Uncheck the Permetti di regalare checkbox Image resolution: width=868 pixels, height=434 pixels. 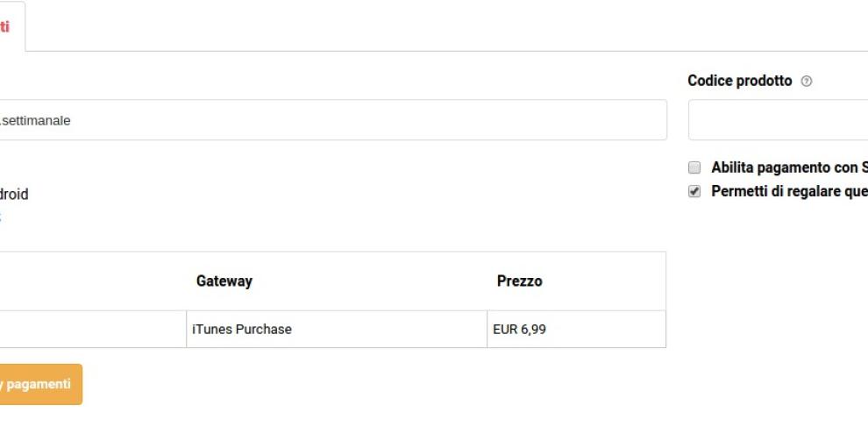click(694, 192)
